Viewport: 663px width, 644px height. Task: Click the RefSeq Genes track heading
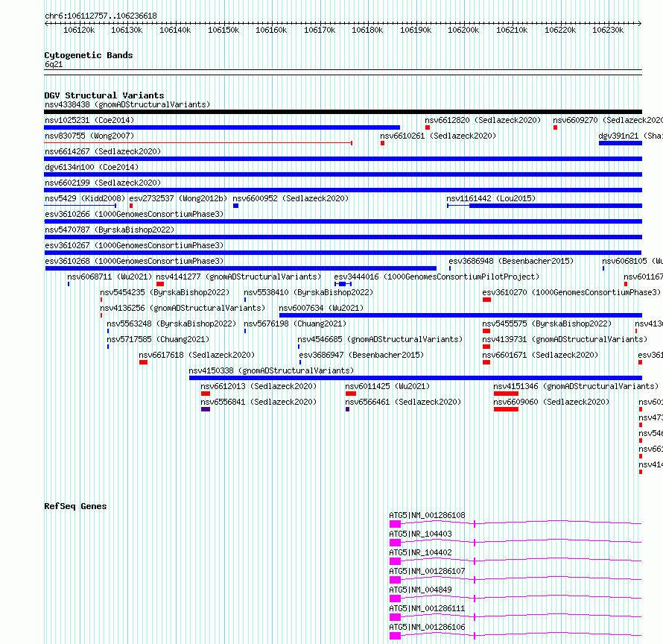[x=75, y=506]
